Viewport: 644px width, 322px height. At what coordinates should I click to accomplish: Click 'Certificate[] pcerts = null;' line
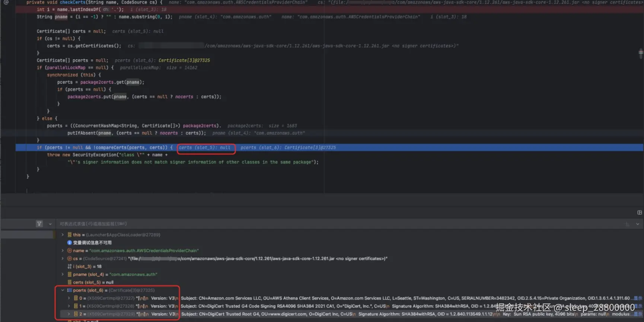72,60
